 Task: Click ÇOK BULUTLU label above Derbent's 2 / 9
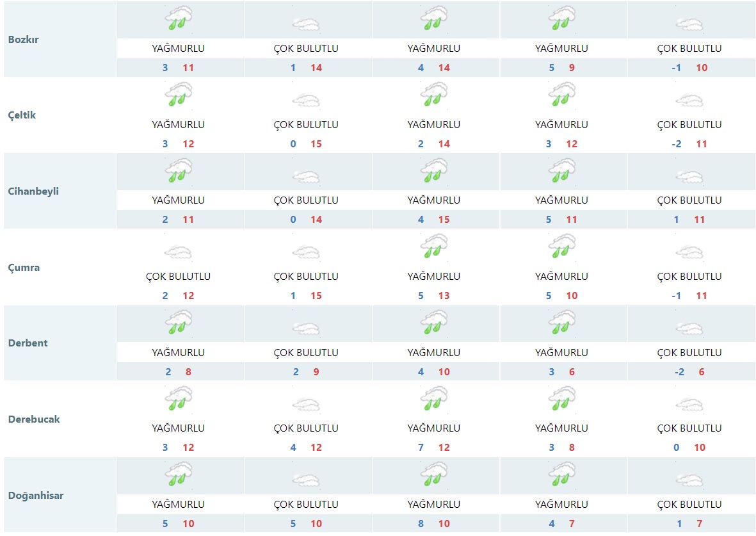click(x=306, y=353)
